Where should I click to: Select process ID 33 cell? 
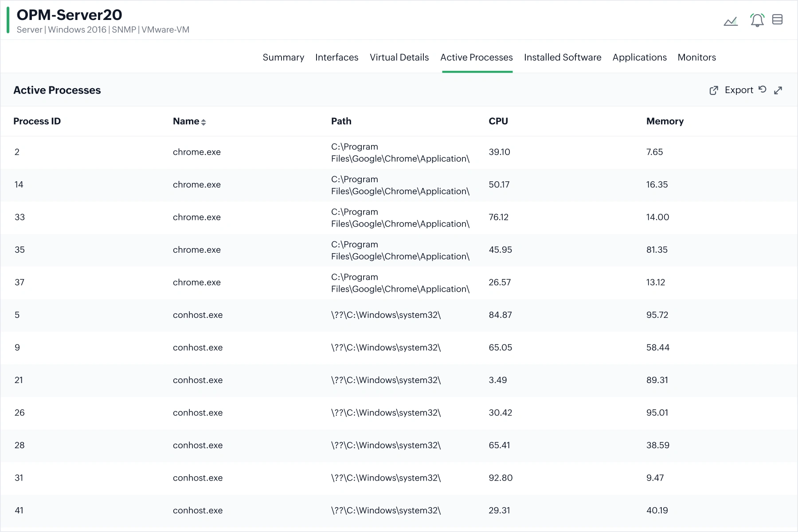click(x=20, y=217)
